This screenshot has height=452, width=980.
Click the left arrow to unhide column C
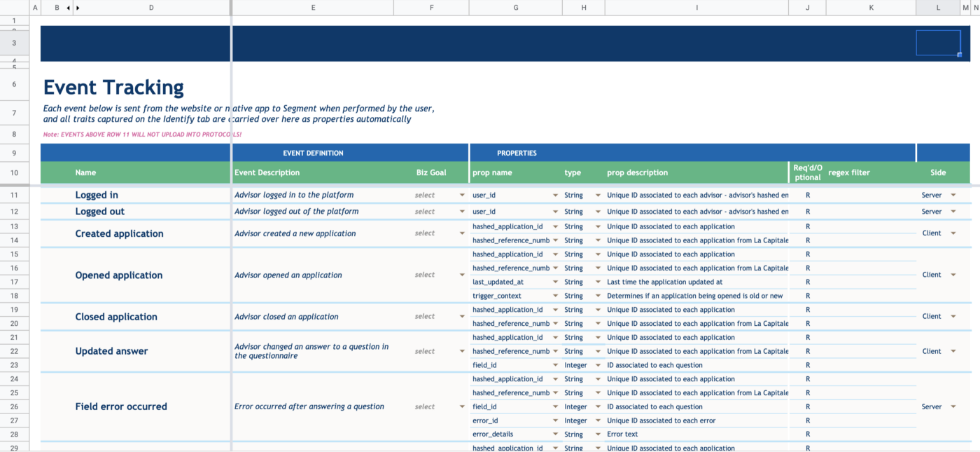[x=68, y=8]
